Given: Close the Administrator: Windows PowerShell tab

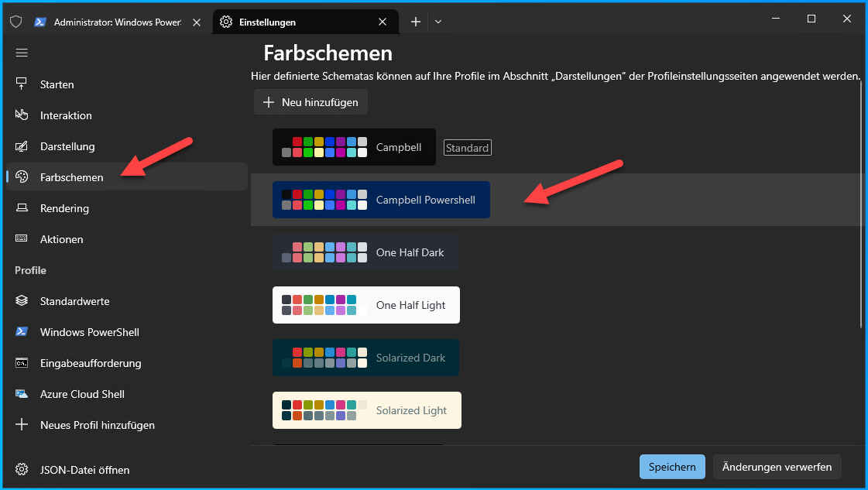Looking at the screenshot, I should click(x=197, y=22).
